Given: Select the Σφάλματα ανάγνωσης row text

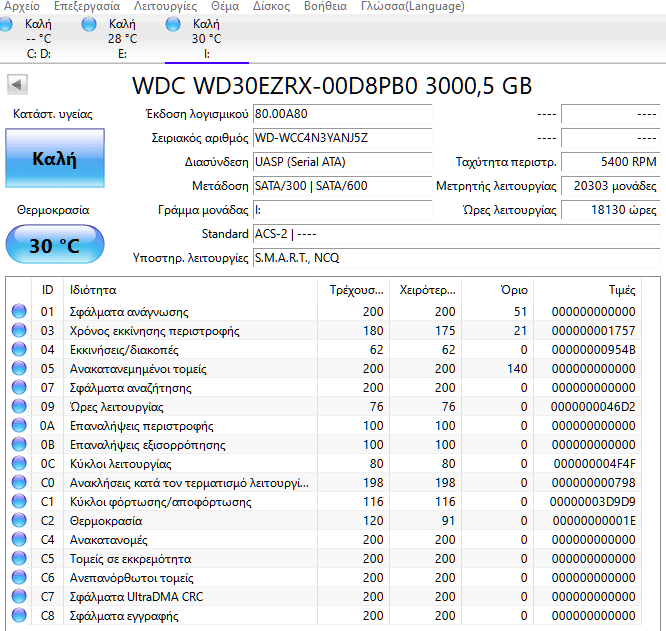Looking at the screenshot, I should pos(129,312).
